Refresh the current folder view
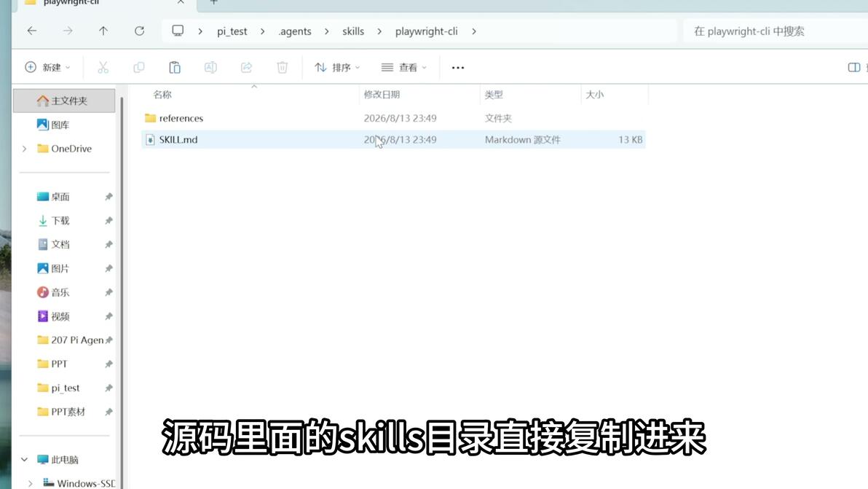 [x=140, y=31]
